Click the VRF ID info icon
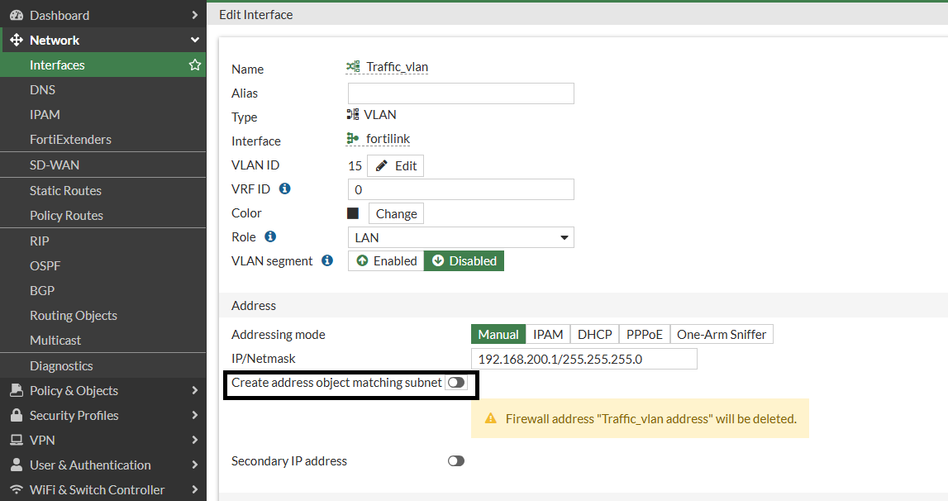 285,188
